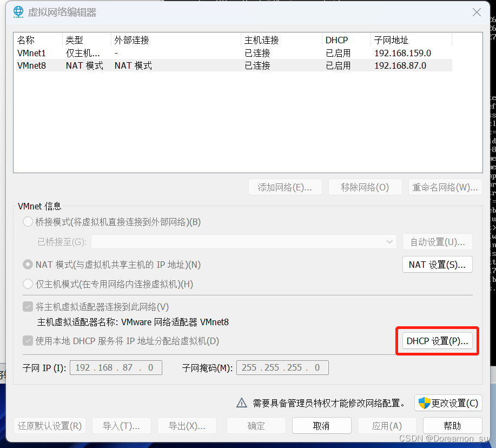Click the globe icon in the title bar
496x448 pixels.
(18, 12)
